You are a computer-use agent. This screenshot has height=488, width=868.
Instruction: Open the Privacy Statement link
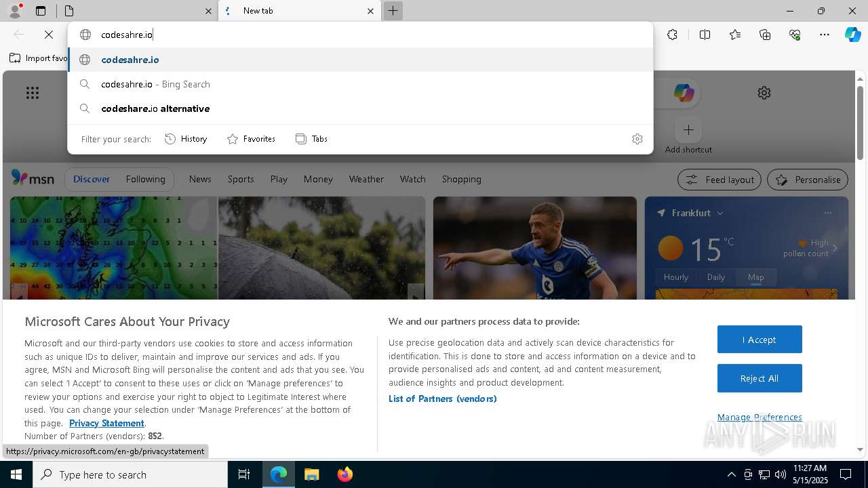tap(106, 423)
